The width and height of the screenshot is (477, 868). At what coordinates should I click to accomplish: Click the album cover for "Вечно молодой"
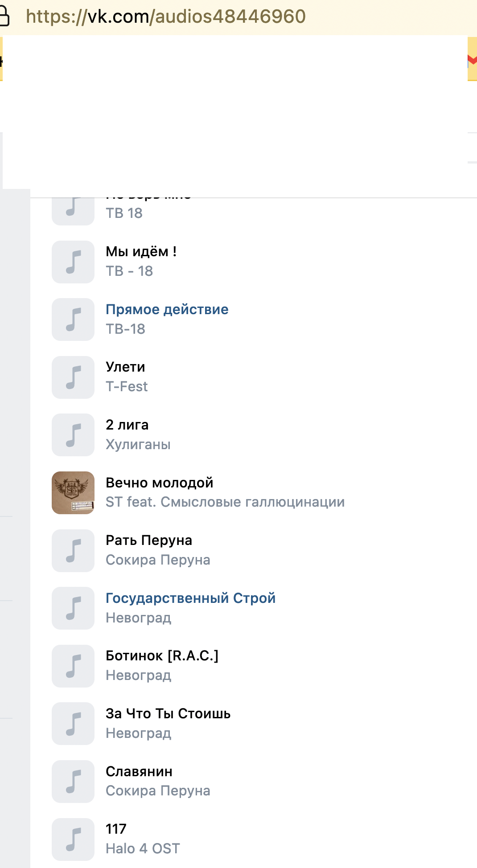pos(73,493)
